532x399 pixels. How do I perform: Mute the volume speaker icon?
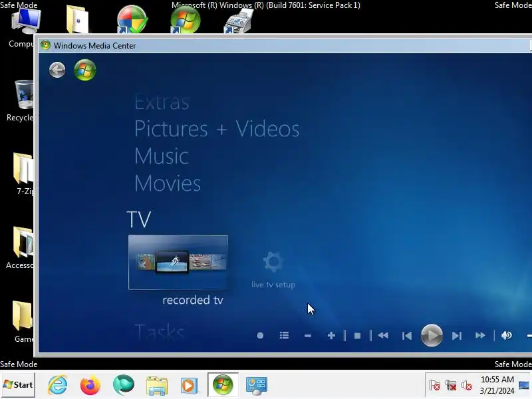click(506, 336)
